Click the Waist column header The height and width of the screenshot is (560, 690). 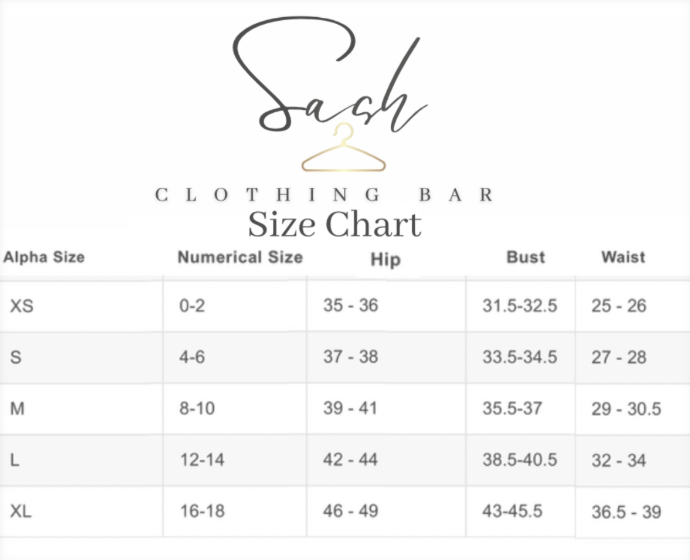(623, 257)
